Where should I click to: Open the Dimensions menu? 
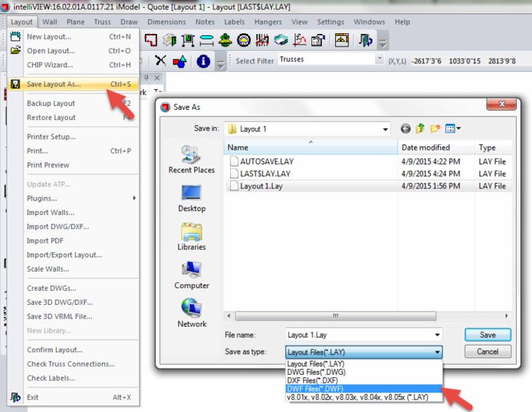167,22
